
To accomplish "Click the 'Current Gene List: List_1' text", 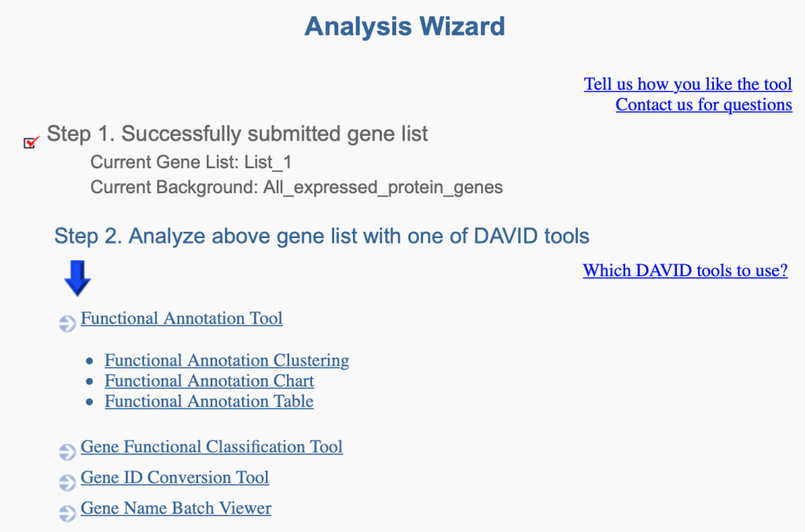I will pyautogui.click(x=197, y=163).
